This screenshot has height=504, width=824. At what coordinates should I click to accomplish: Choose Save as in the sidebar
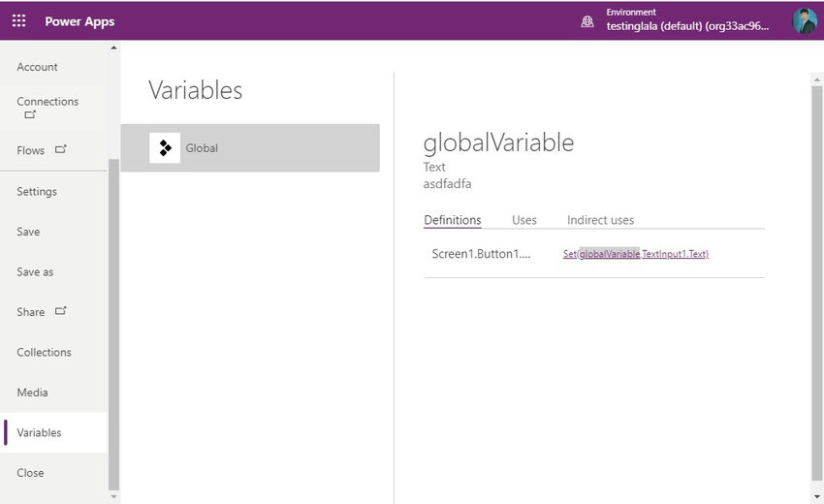[x=35, y=271]
